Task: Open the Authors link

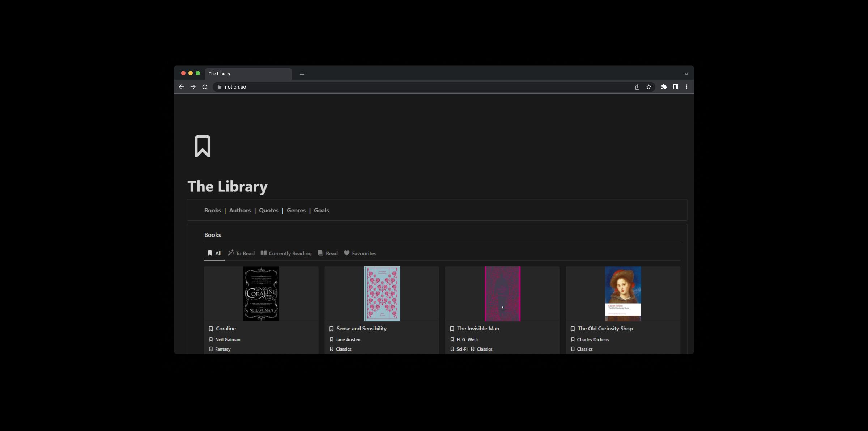Action: coord(240,210)
